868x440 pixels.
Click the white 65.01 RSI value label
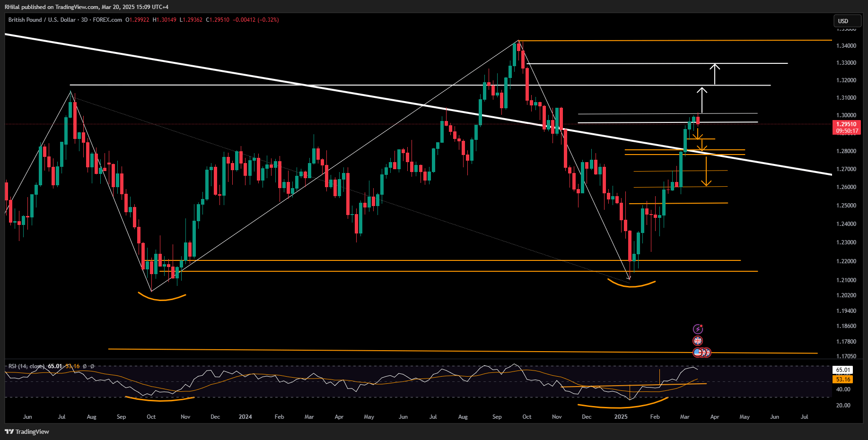(843, 370)
